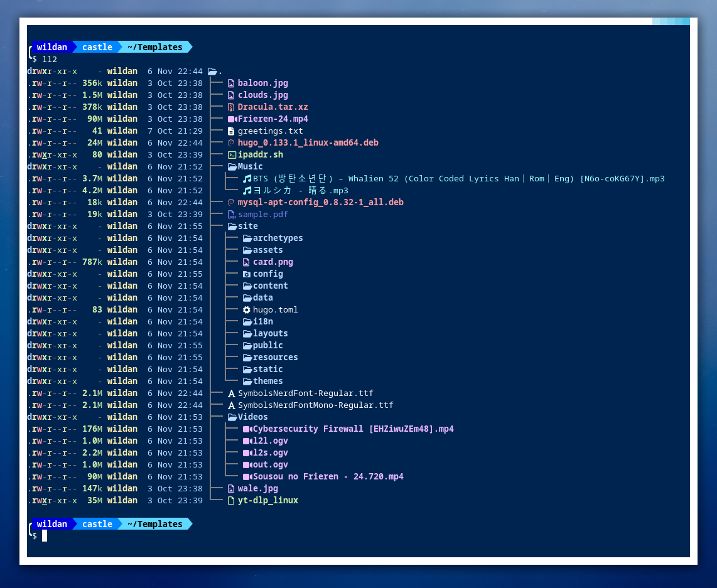The height and width of the screenshot is (588, 717).
Task: Select the shell script icon for ipaddr.sh
Action: tap(232, 154)
